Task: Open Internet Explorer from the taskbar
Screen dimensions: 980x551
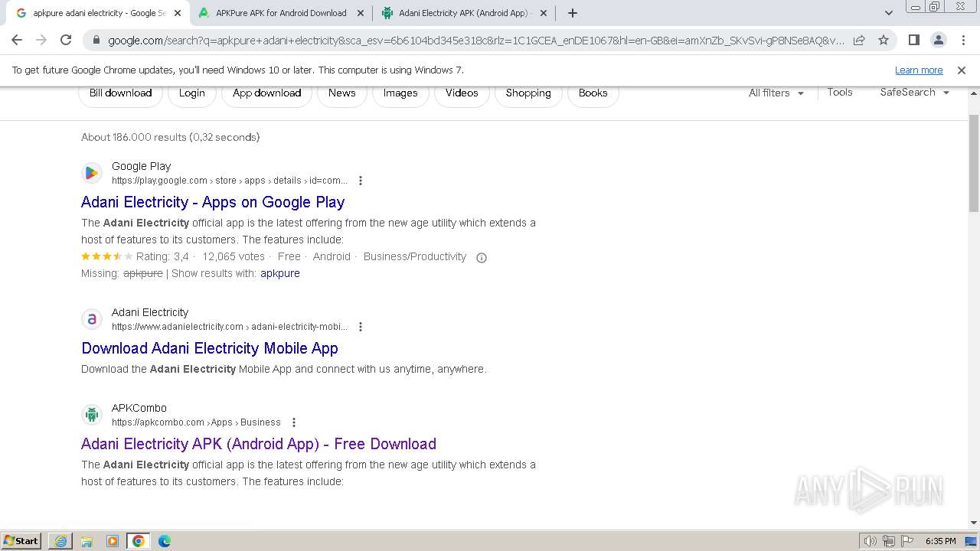Action: [x=60, y=541]
